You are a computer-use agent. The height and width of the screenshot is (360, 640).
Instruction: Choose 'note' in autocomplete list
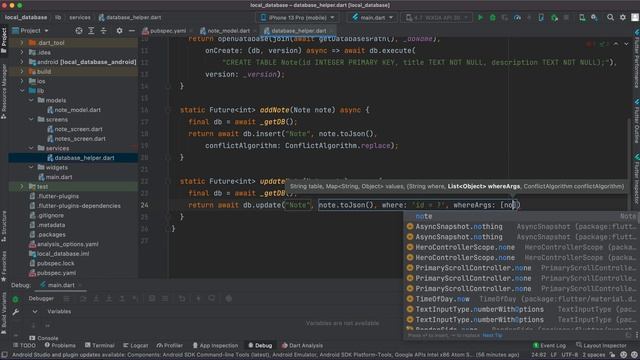point(520,216)
